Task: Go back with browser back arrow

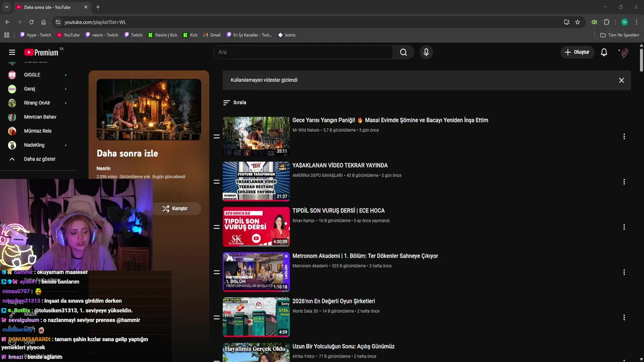Action: 7,22
